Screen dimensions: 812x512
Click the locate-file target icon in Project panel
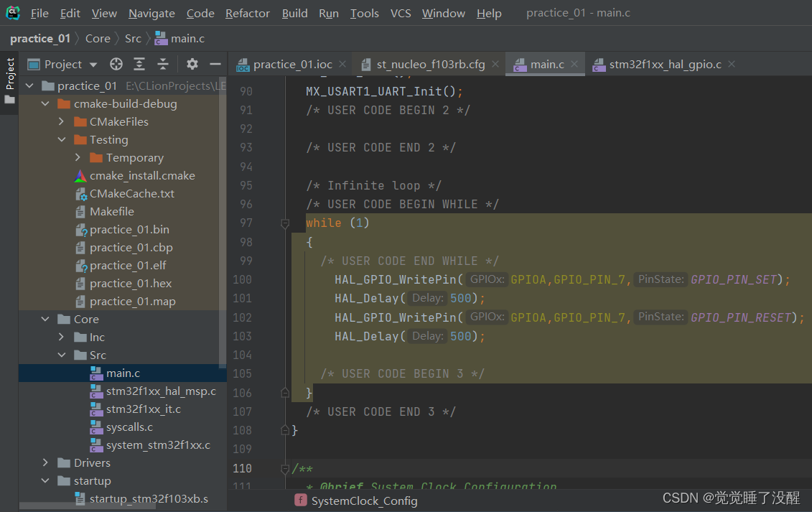click(x=116, y=65)
